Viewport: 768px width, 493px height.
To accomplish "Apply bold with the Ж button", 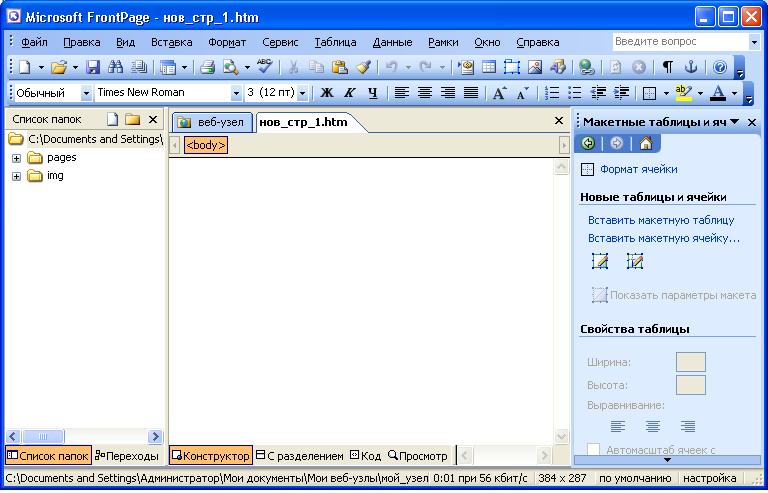I will pyautogui.click(x=327, y=93).
